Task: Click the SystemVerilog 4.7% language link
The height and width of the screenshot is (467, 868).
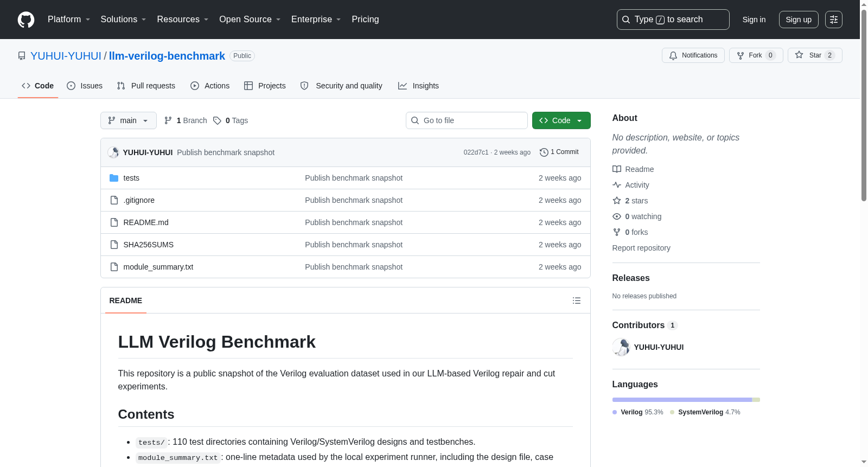Action: point(705,412)
